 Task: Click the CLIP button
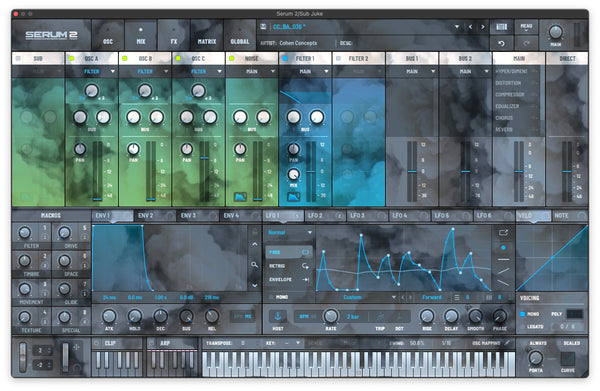pos(110,343)
